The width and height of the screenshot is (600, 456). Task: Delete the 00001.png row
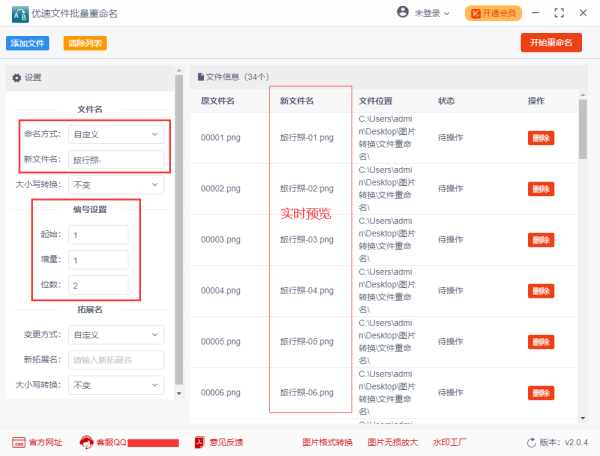click(541, 138)
